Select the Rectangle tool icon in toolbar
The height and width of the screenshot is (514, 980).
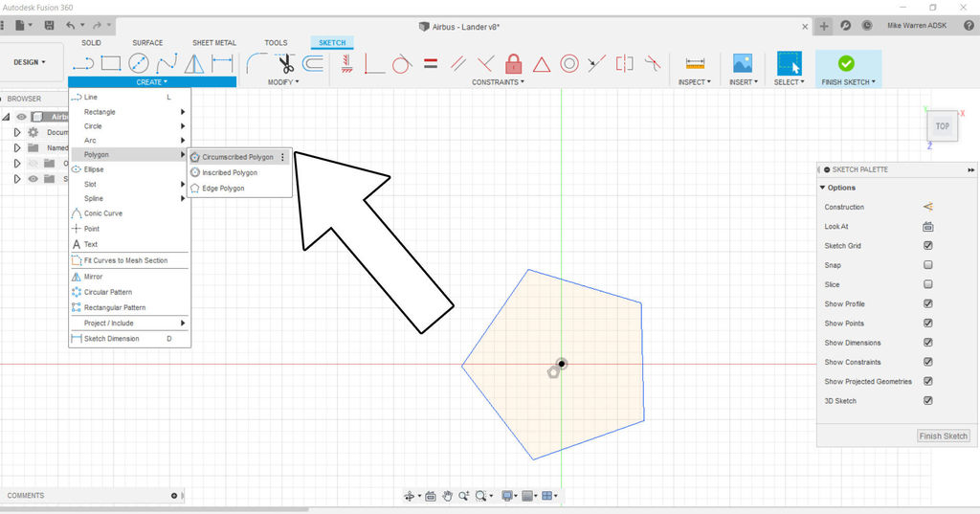[111, 63]
